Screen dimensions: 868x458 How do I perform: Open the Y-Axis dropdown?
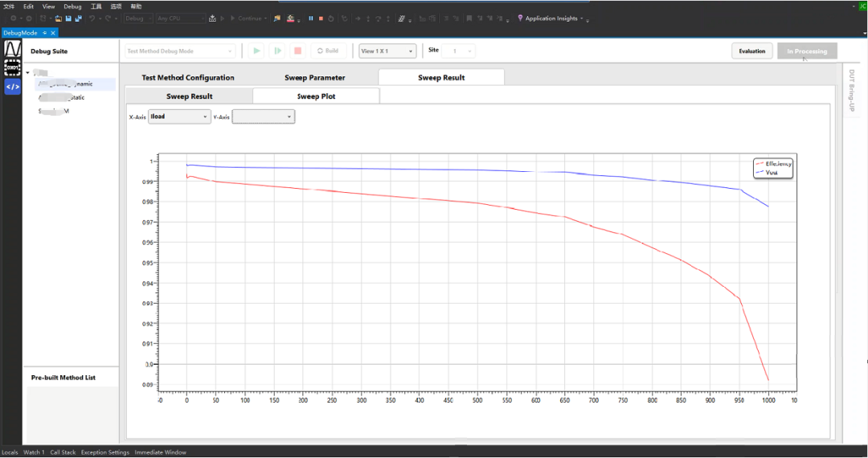(264, 117)
